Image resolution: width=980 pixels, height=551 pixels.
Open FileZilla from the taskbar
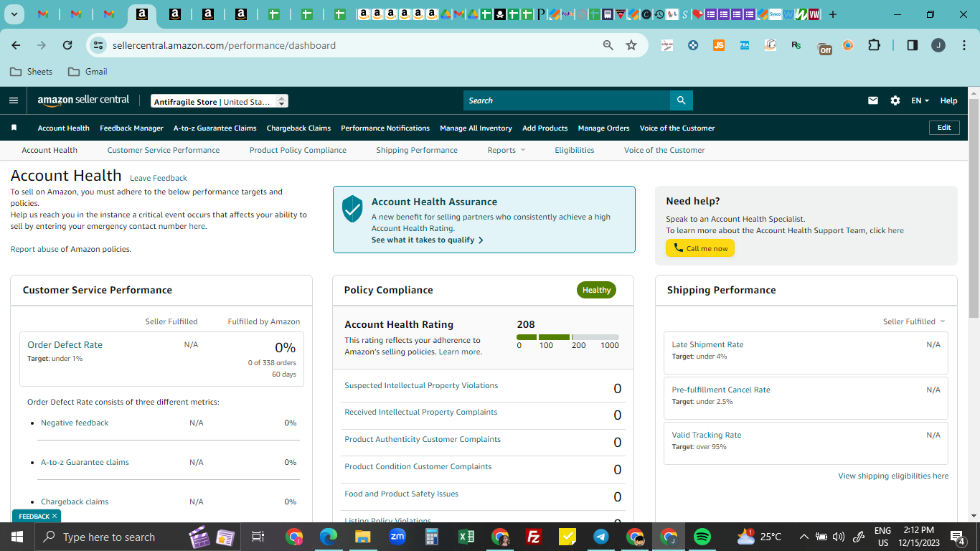tap(533, 537)
